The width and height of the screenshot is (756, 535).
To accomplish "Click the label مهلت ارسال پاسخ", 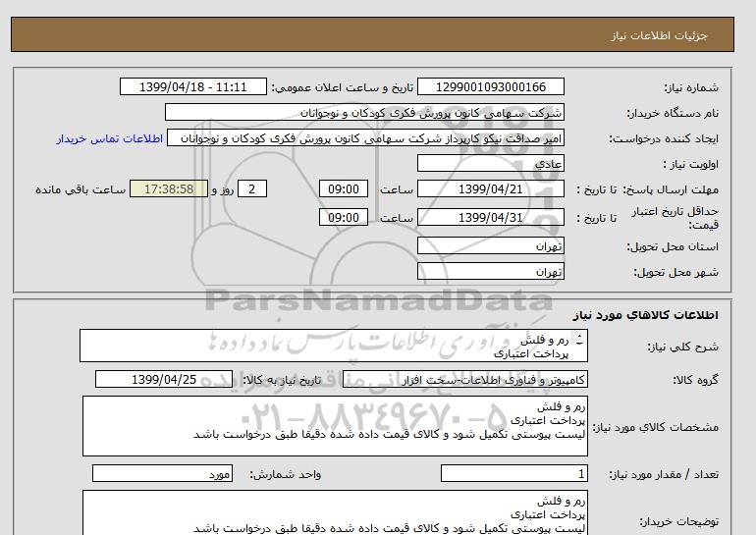I will 671,189.
